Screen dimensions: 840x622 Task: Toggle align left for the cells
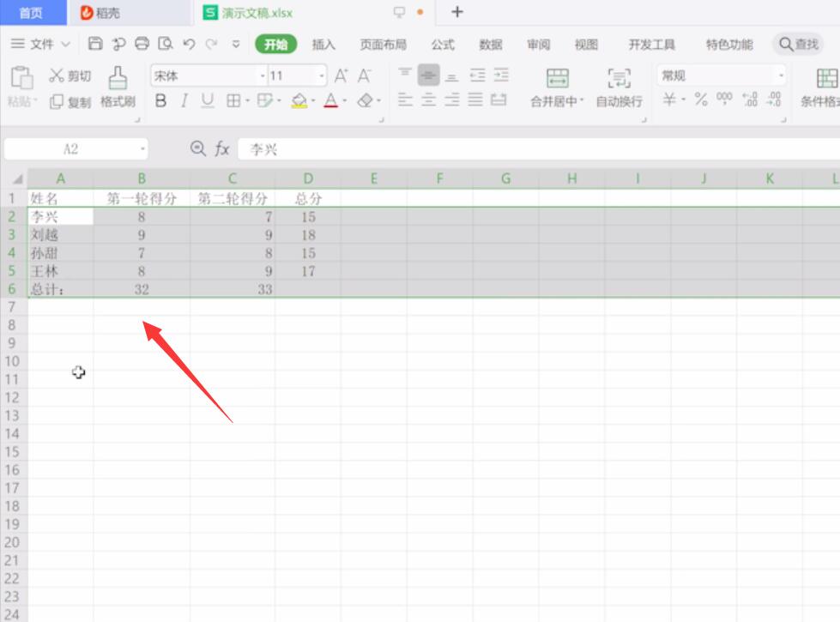click(405, 100)
